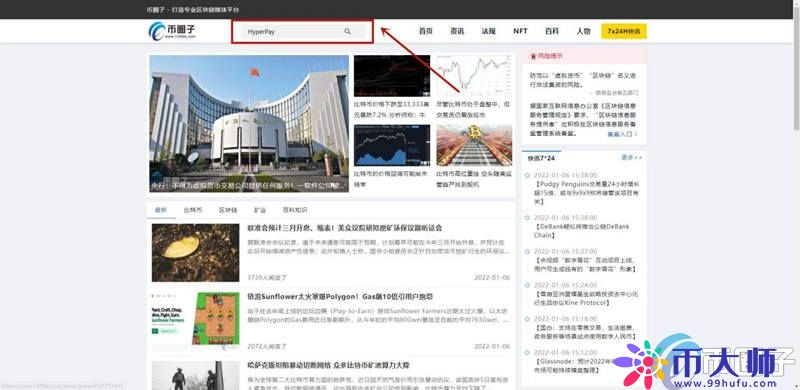Select the 矿业 tab
Image resolution: width=800 pixels, height=390 pixels.
coord(260,210)
